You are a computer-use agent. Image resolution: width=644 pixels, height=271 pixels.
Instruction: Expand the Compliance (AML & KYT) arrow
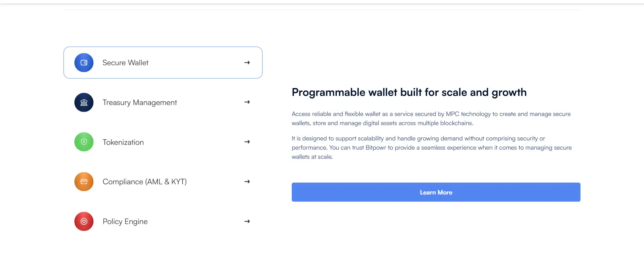[247, 182]
